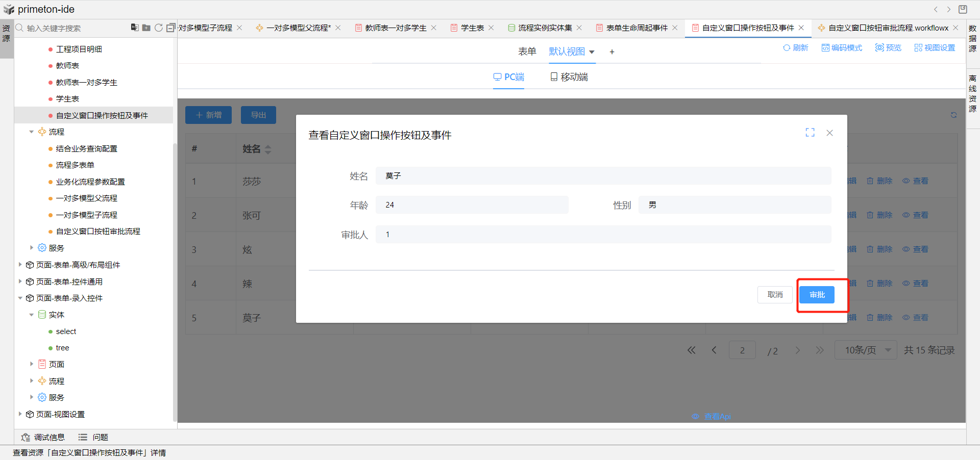
Task: Expand the 服务 node below 自定义窗口按钮审批流程
Action: point(32,248)
